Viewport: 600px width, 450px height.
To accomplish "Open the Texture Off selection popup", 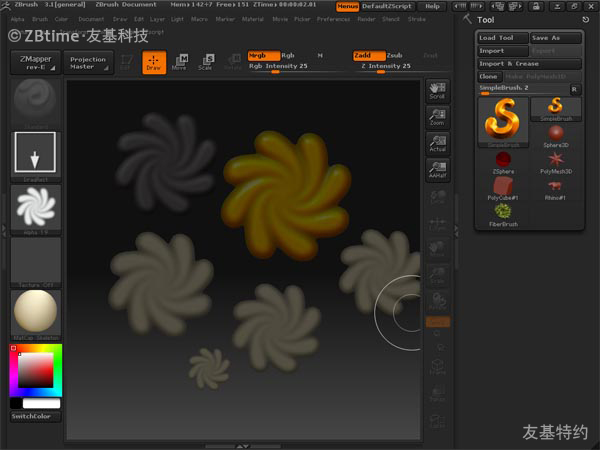I will (x=36, y=262).
